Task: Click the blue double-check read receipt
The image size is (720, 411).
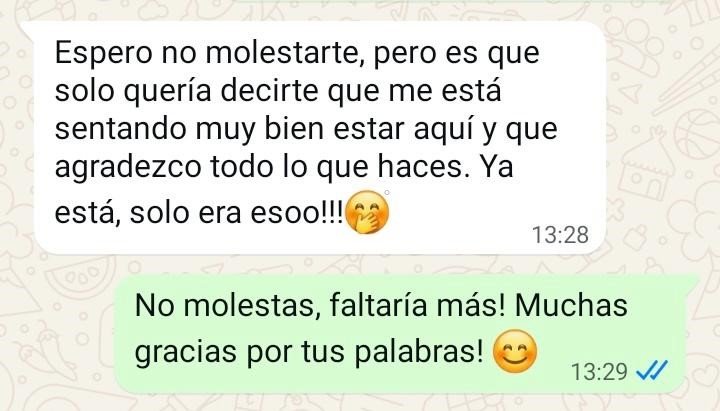Action: point(652,370)
